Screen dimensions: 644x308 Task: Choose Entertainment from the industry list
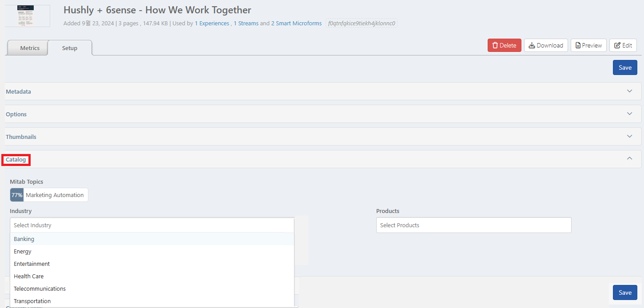click(152, 264)
